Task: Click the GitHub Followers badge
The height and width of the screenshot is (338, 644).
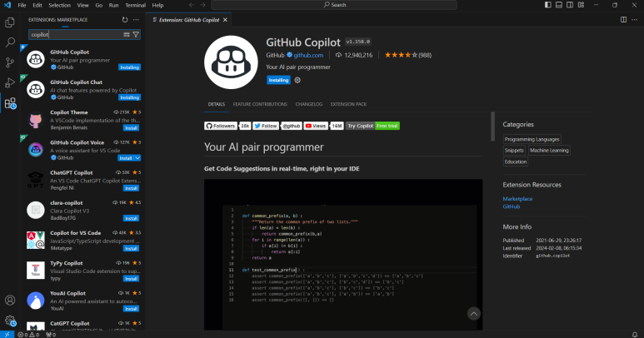Action: (x=227, y=126)
